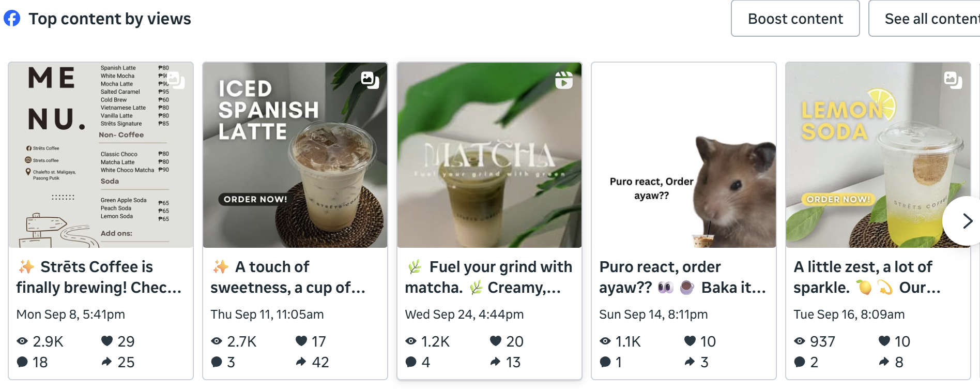Open the Boost content button
Image resolution: width=980 pixels, height=389 pixels.
click(795, 19)
